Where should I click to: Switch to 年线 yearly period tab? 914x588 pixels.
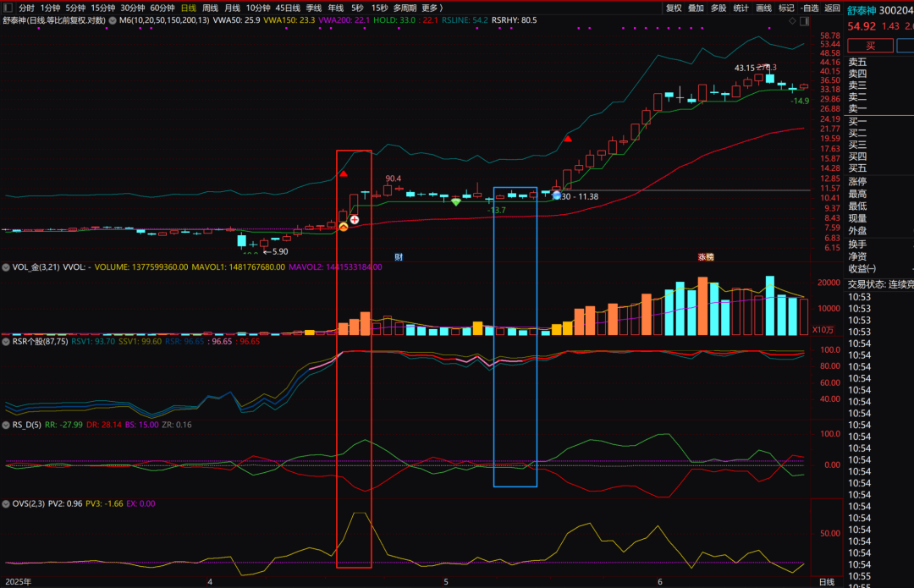[x=336, y=8]
